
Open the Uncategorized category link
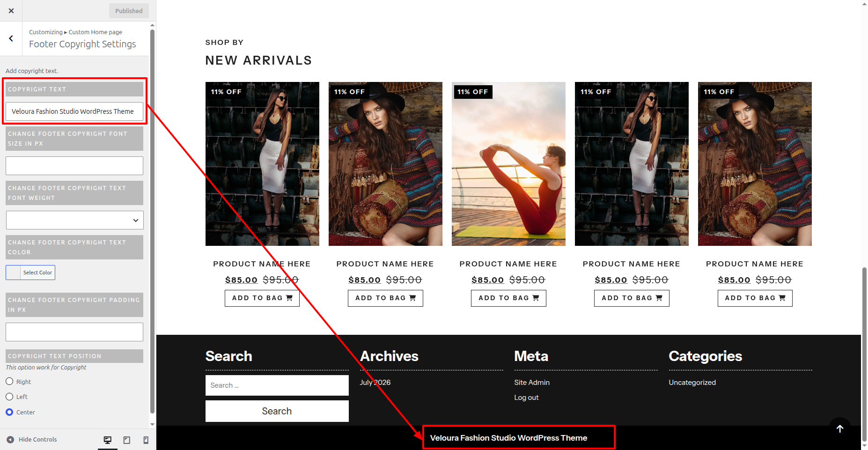692,383
